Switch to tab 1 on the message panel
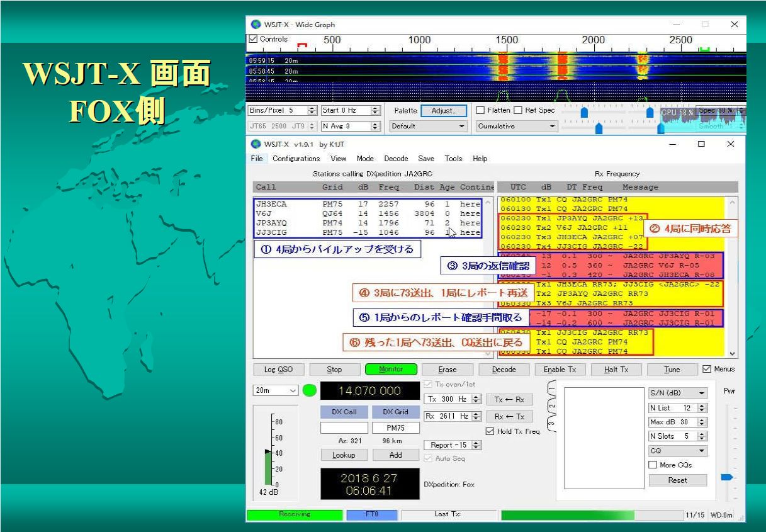This screenshot has width=766, height=532. pyautogui.click(x=552, y=390)
